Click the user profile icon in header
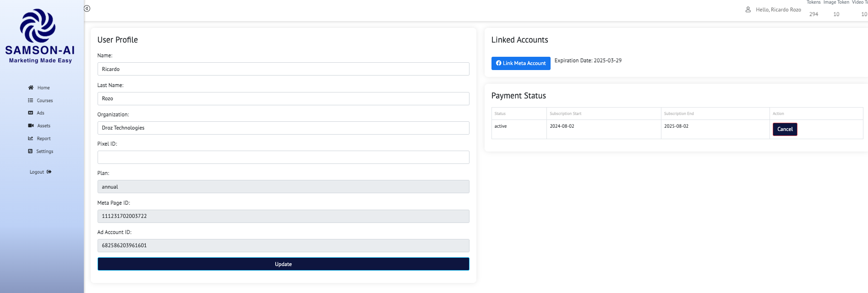 pyautogui.click(x=748, y=10)
